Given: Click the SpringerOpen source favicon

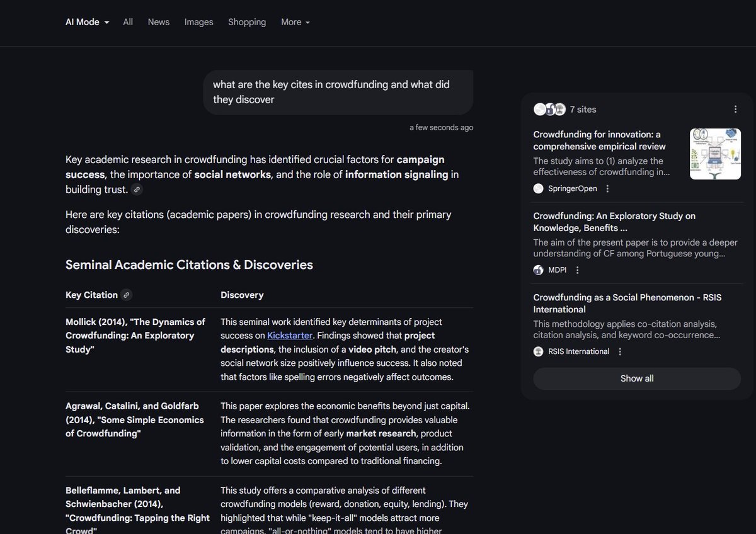Looking at the screenshot, I should pos(539,188).
